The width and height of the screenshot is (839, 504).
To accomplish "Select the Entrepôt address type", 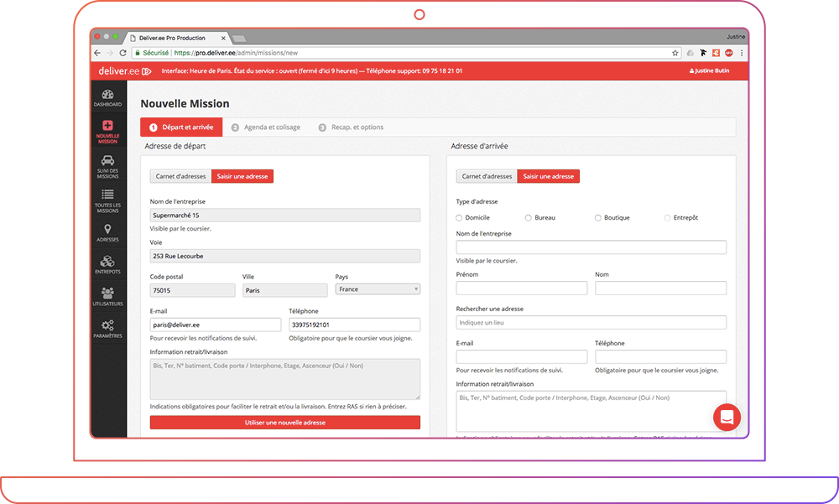I will (x=667, y=218).
